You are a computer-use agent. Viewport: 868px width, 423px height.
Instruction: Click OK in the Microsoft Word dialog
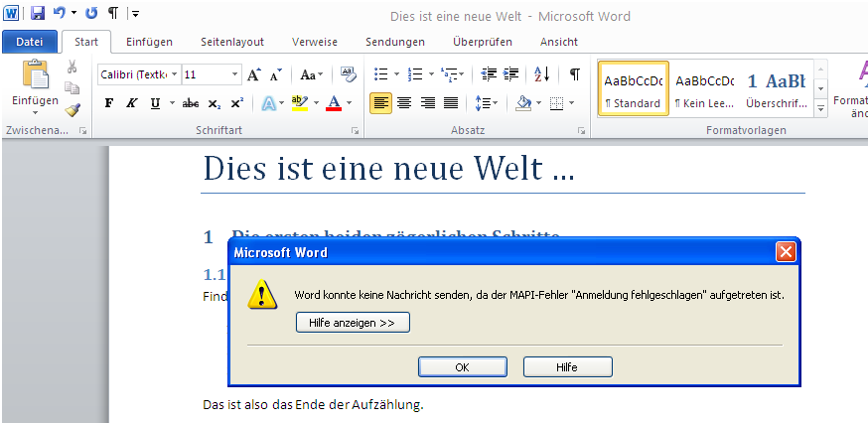[462, 367]
